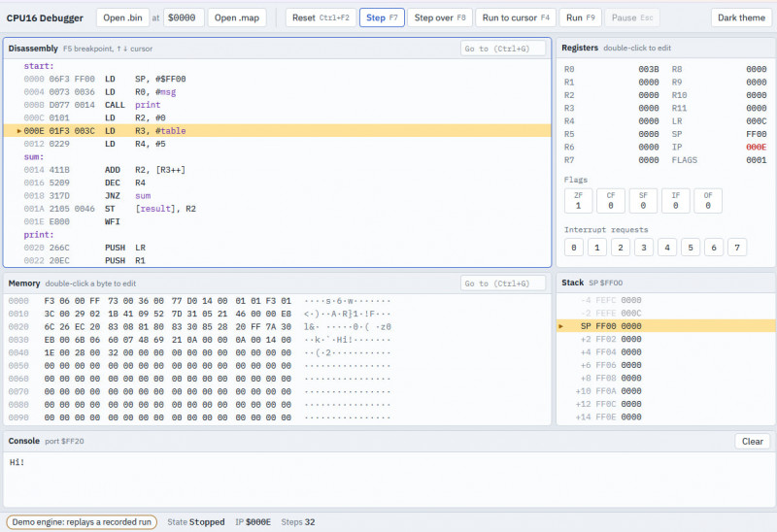Image resolution: width=777 pixels, height=532 pixels.
Task: Trigger interrupt request 4
Action: tap(667, 248)
